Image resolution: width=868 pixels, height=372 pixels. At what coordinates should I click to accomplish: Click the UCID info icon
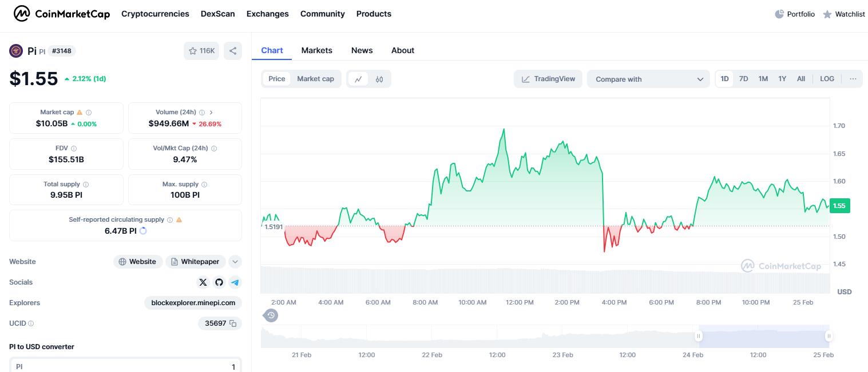coord(31,323)
